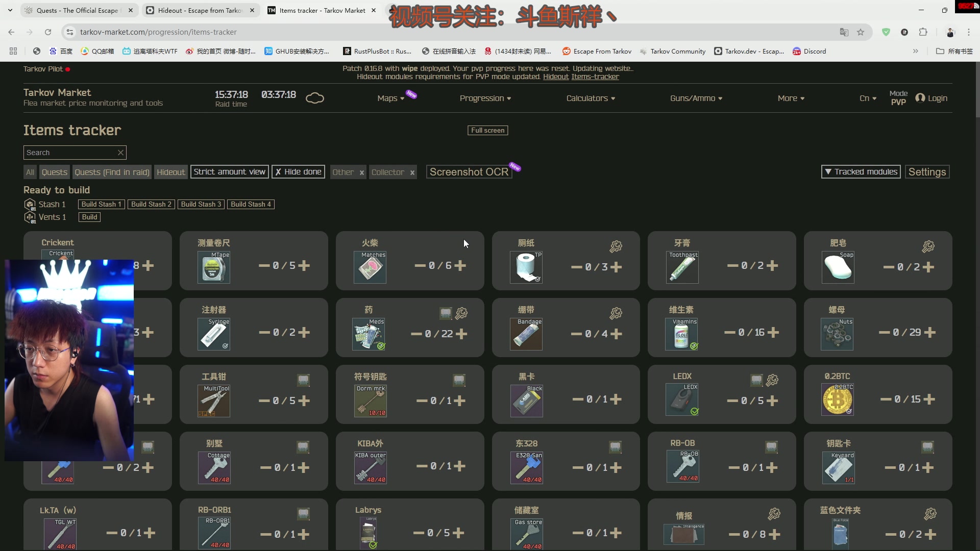Clear the search field with X icon
Screen dimensions: 980x551
pyautogui.click(x=120, y=153)
